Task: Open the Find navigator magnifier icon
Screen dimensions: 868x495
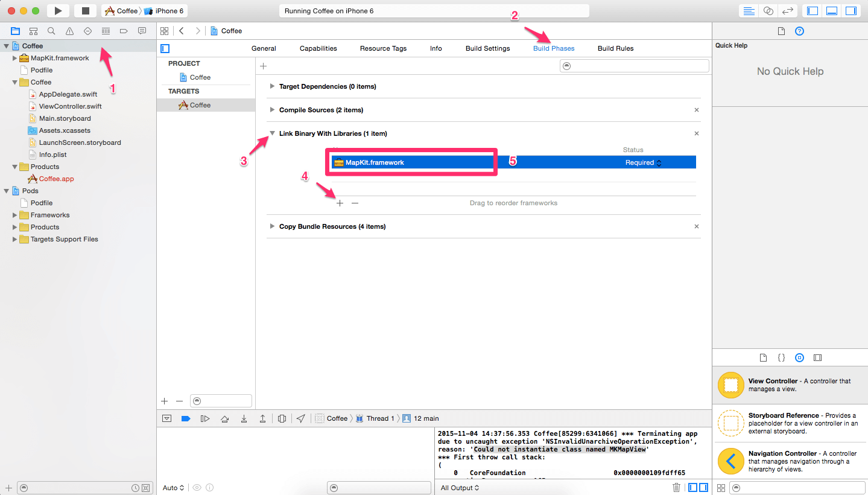Action: coord(52,31)
